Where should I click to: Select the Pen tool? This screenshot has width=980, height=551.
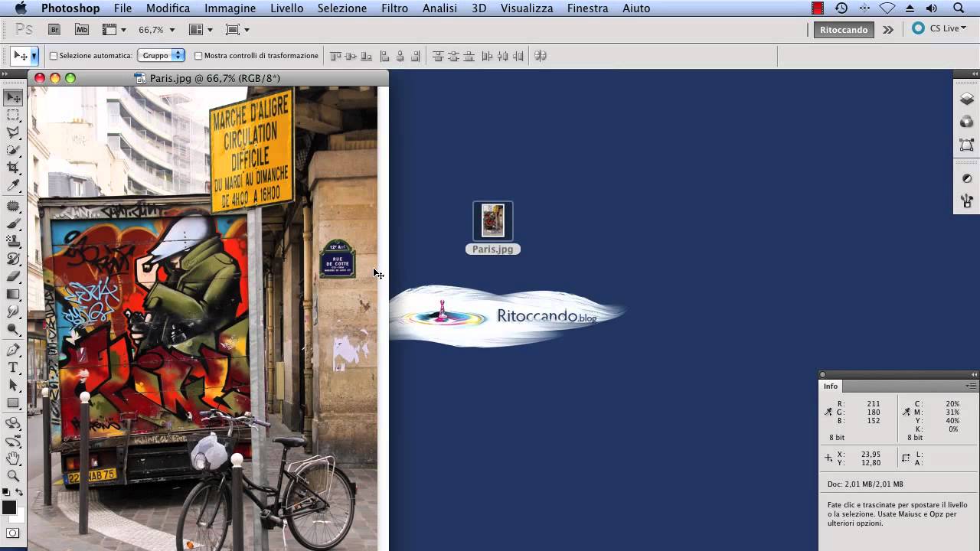pos(13,350)
